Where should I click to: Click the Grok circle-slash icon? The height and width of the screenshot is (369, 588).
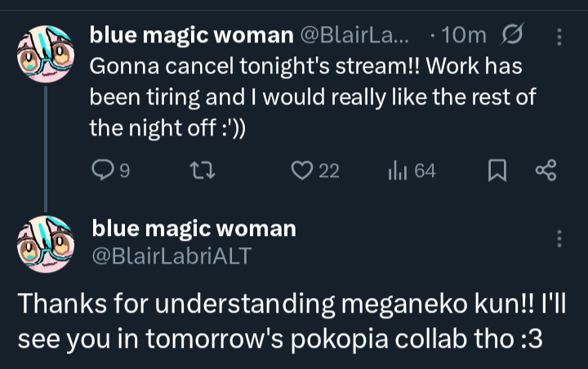(514, 36)
